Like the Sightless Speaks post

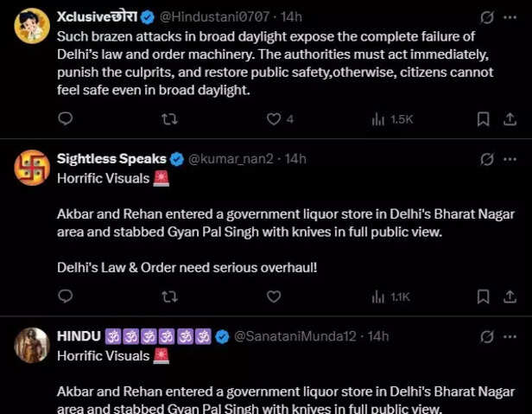coord(274,296)
